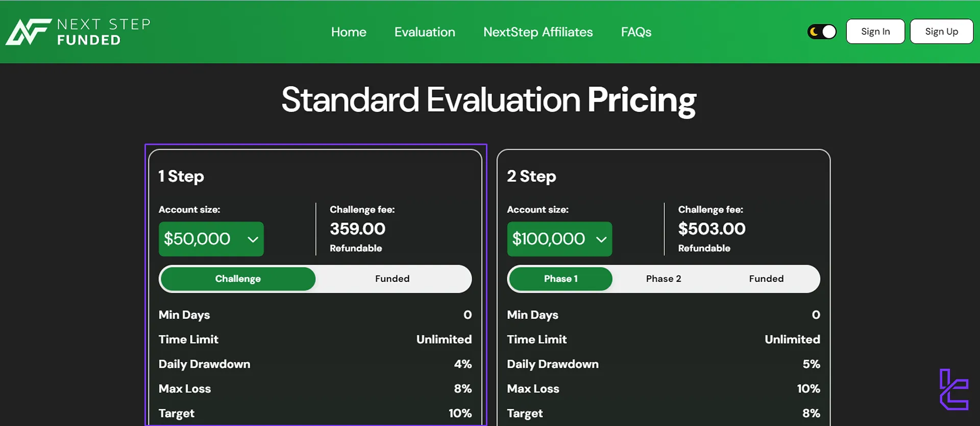Open the FAQs page

(636, 32)
